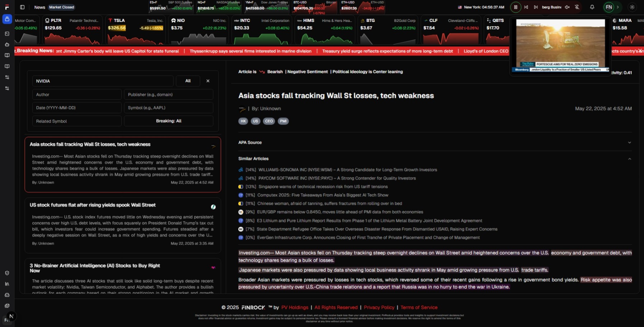Open the NQ=F NASDAQ Futures tile
Screen dimensions: 644x327
[x=219, y=6]
